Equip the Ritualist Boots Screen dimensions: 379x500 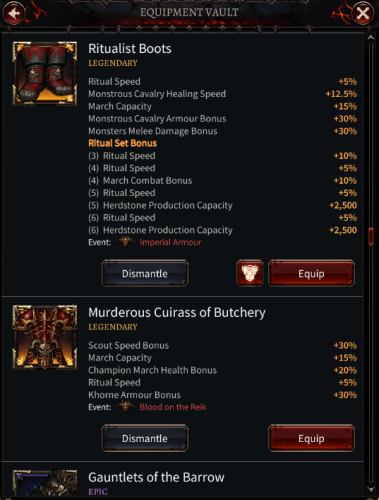(311, 273)
